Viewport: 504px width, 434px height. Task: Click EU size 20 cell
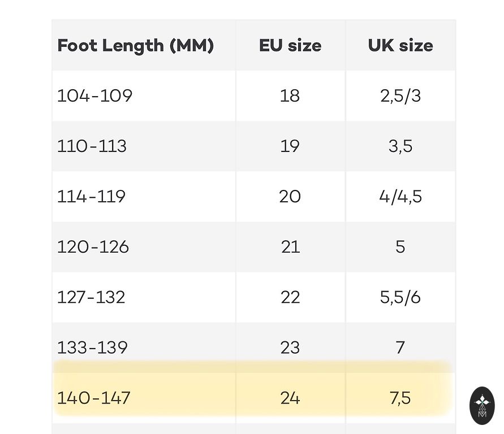[290, 197]
